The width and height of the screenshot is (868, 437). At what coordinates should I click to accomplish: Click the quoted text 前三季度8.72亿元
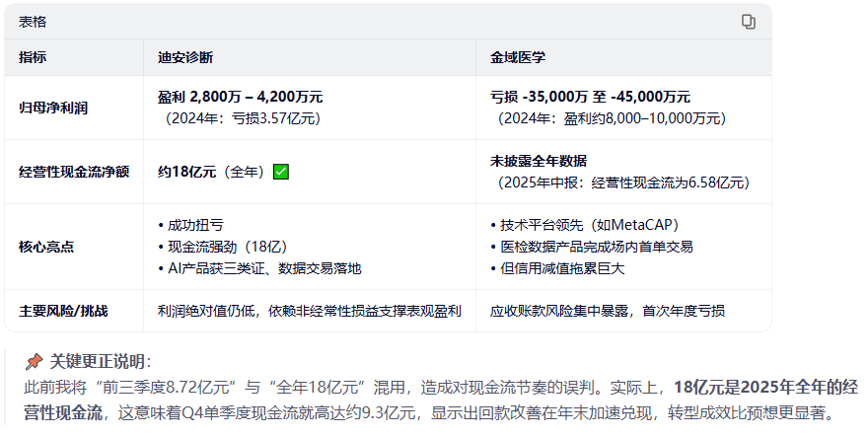tap(166, 387)
